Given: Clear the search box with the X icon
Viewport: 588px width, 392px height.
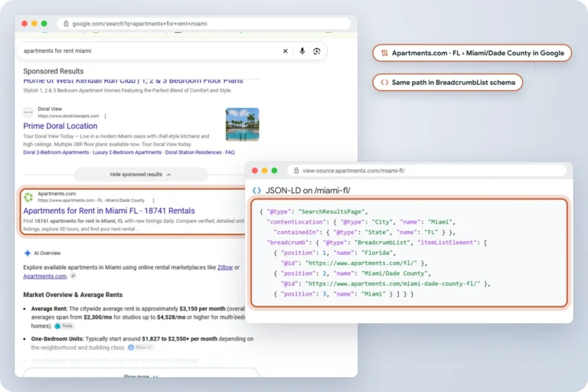Looking at the screenshot, I should [285, 51].
